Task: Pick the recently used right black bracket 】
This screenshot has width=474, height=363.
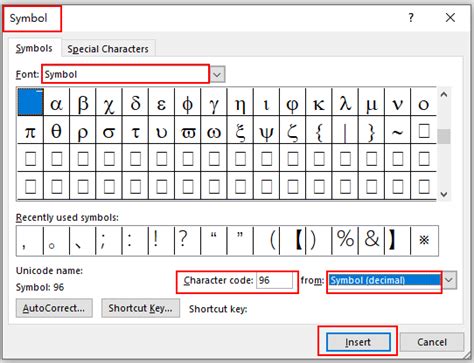Action: point(397,241)
